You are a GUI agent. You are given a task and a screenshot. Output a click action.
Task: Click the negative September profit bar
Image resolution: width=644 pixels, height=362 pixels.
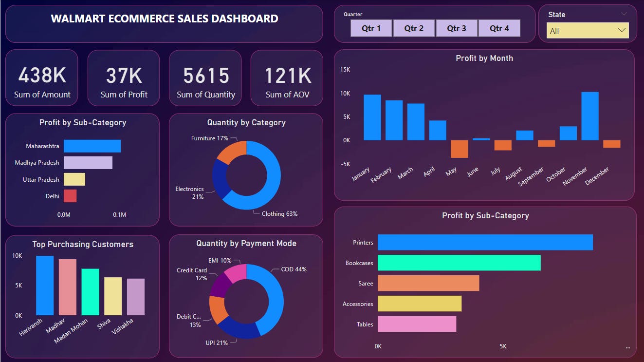pyautogui.click(x=546, y=144)
